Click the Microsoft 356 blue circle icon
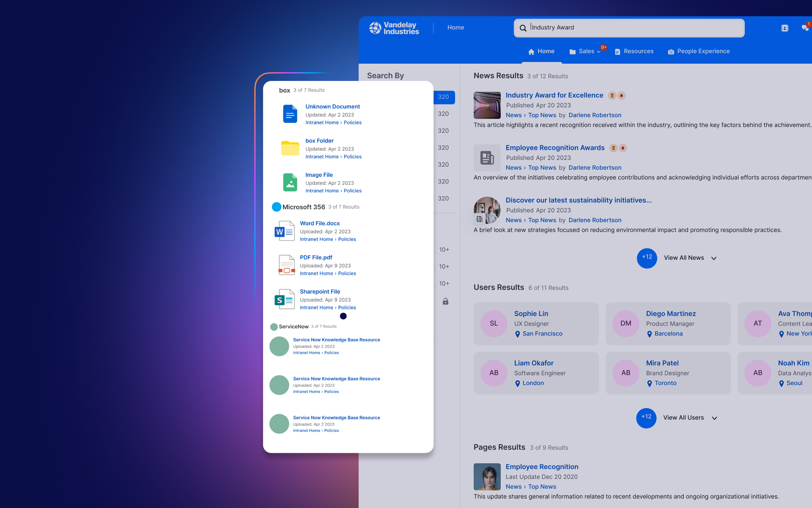 276,207
